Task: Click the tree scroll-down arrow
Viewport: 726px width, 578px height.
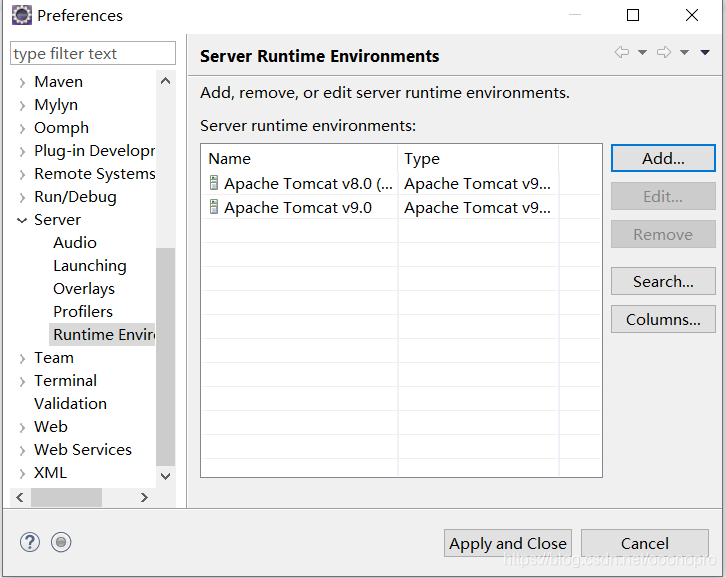Action: [x=165, y=476]
